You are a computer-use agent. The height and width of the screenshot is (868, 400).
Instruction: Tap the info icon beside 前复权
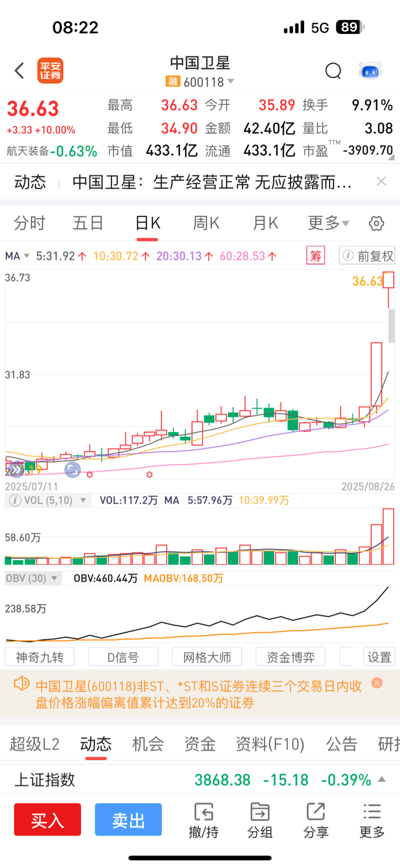(348, 255)
